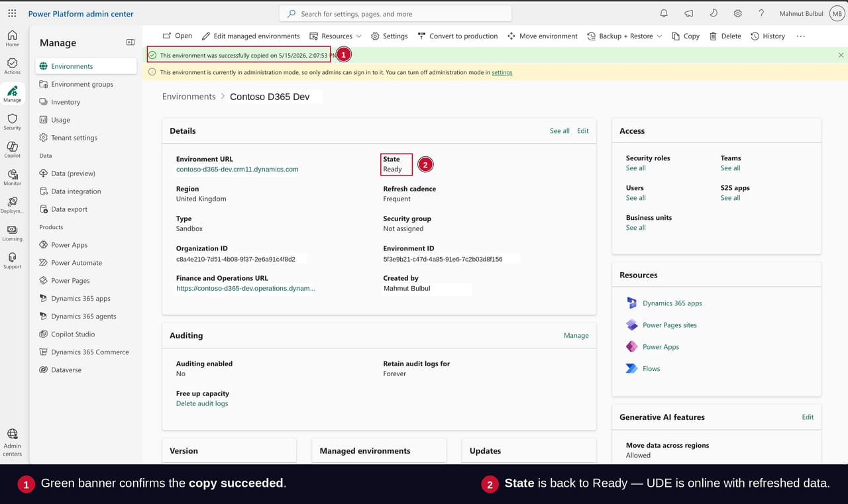
Task: Select Environments in Manage menu
Action: 86,66
